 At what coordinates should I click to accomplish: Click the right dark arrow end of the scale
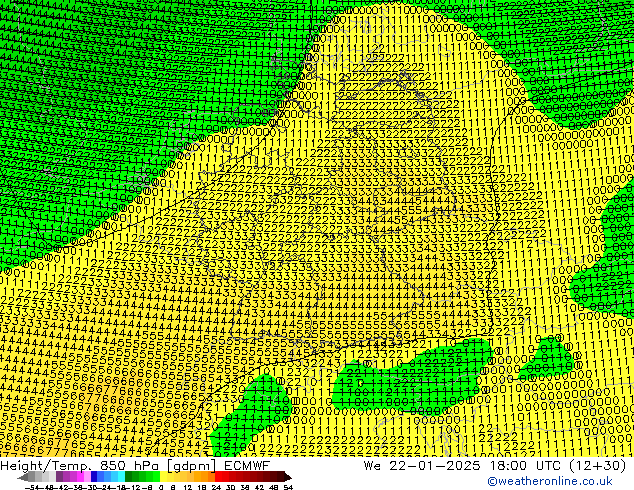[x=288, y=477]
